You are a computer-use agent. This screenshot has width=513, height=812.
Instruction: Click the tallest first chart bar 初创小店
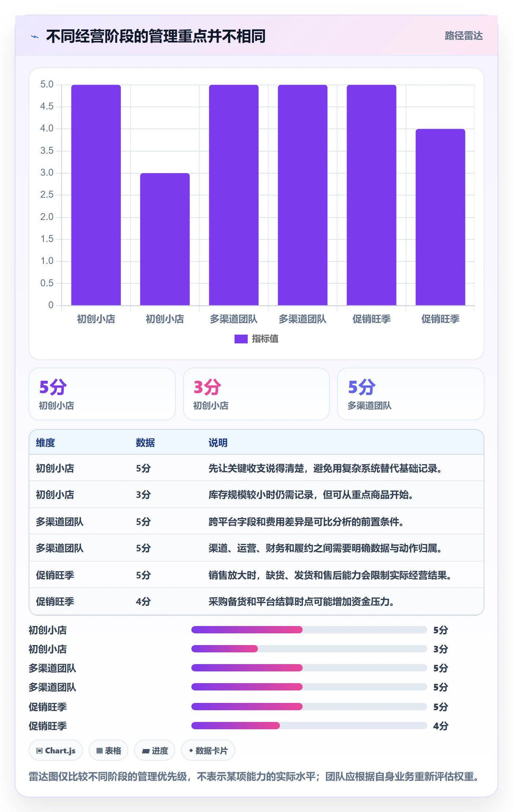96,195
